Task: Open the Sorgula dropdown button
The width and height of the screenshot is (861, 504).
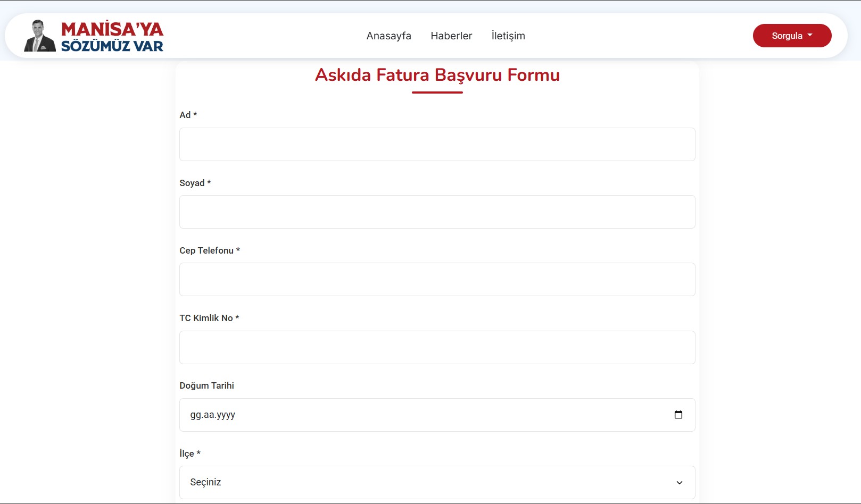Action: 791,36
